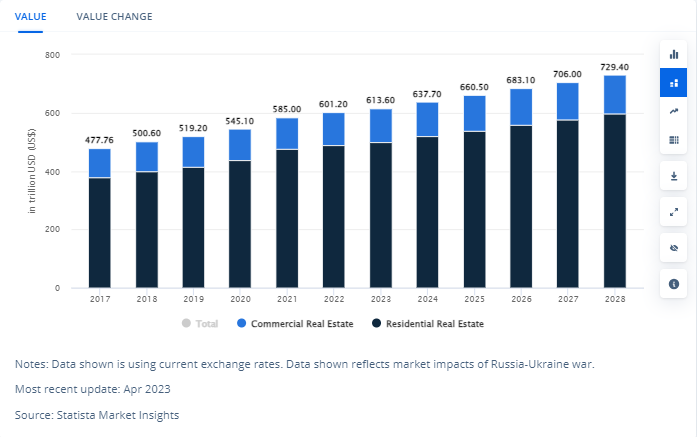Click the Source: Statista Market Insights text

pos(97,414)
